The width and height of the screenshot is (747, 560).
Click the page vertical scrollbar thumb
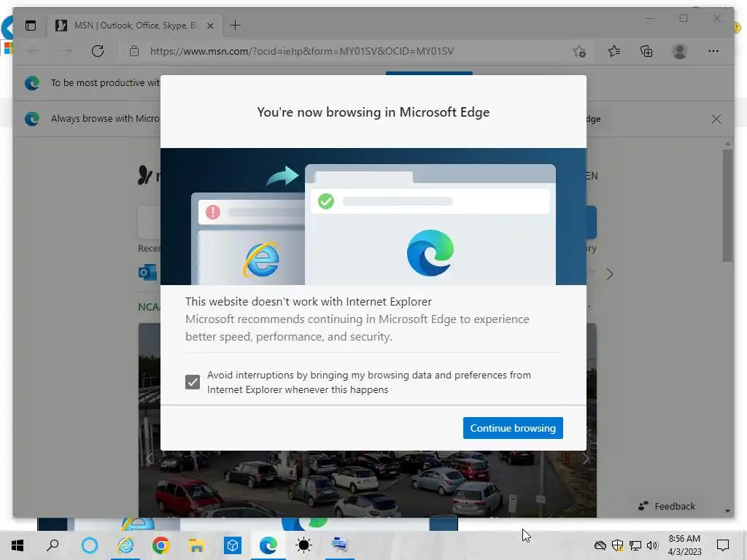pos(727,205)
